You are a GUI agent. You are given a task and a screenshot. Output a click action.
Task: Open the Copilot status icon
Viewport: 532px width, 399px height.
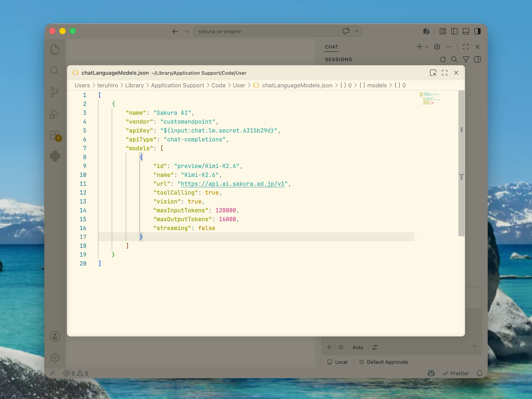(x=431, y=373)
